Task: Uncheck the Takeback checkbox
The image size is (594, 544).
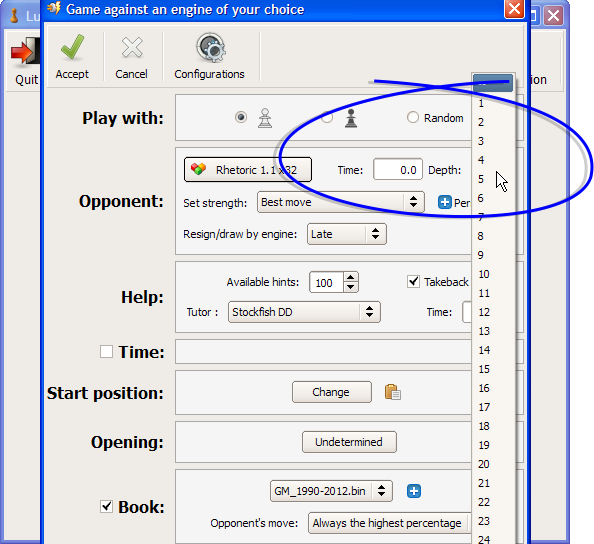Action: [413, 281]
